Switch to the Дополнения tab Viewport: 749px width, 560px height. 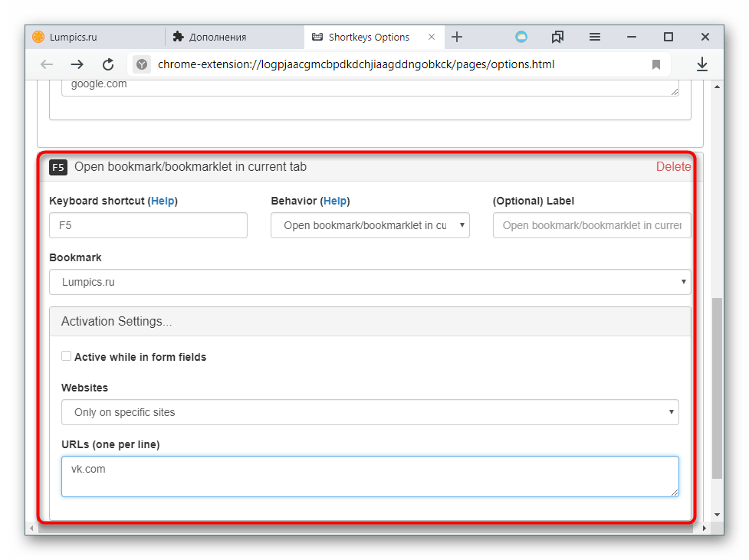(x=235, y=37)
